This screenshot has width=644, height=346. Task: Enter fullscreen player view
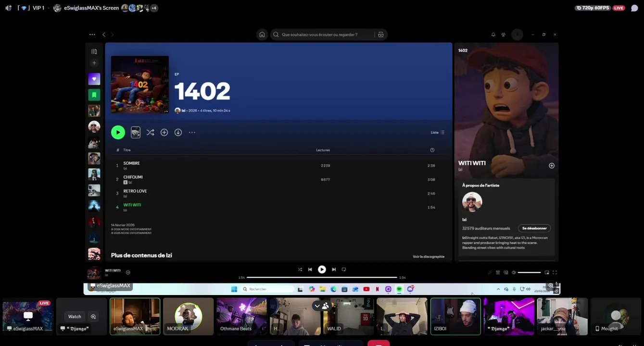click(555, 272)
